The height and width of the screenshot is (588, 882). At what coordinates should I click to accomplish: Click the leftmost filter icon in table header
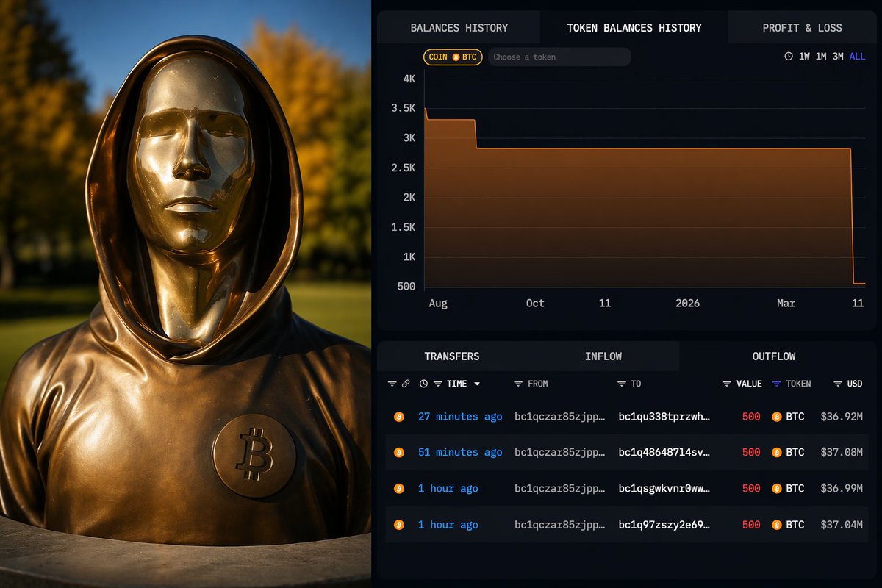pyautogui.click(x=392, y=384)
